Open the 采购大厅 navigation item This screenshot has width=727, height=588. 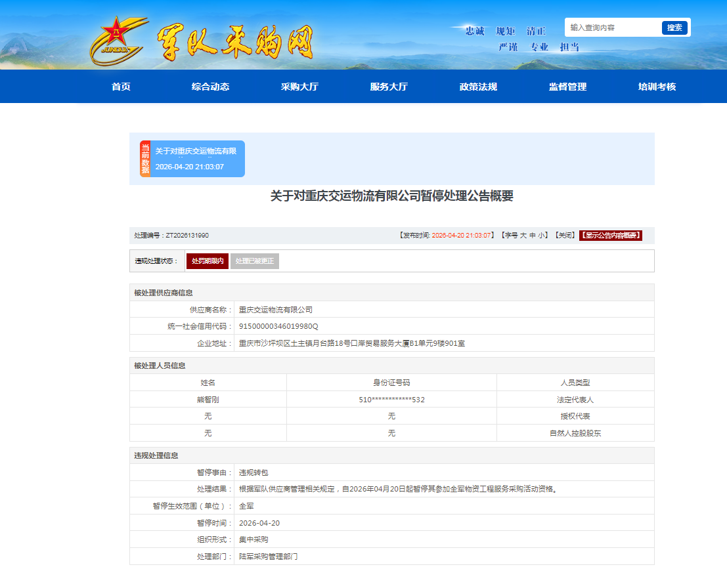299,87
